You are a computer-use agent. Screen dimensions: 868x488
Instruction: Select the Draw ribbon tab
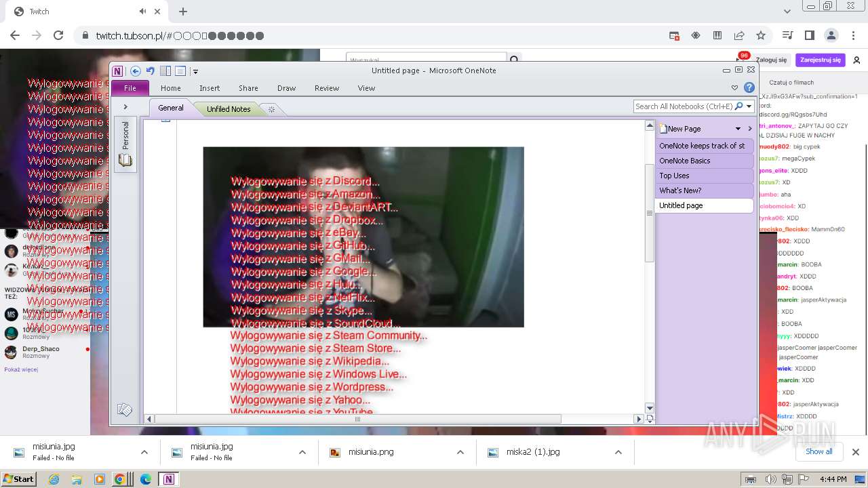click(x=286, y=88)
